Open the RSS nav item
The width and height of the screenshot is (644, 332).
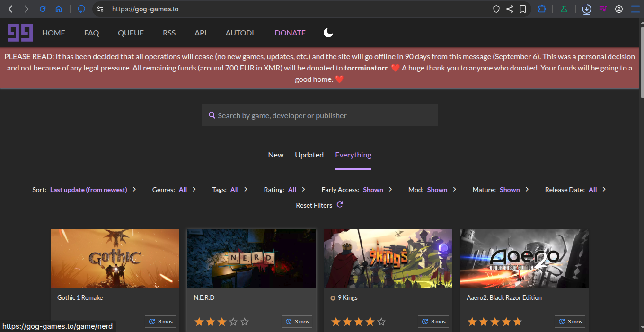coord(169,33)
